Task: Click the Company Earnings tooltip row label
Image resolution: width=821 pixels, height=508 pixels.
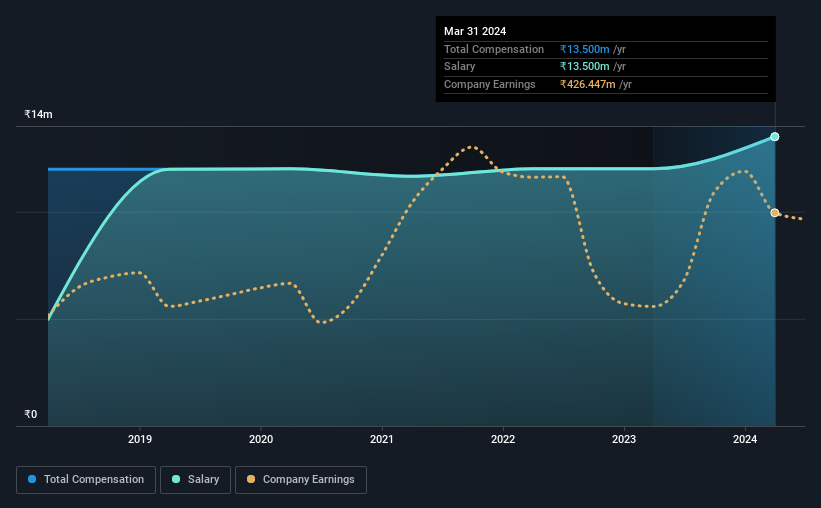Action: click(x=490, y=84)
